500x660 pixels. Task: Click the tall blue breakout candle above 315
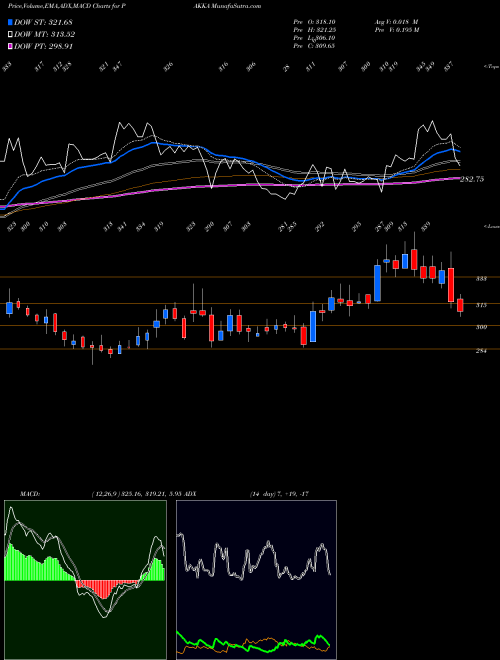(378, 283)
